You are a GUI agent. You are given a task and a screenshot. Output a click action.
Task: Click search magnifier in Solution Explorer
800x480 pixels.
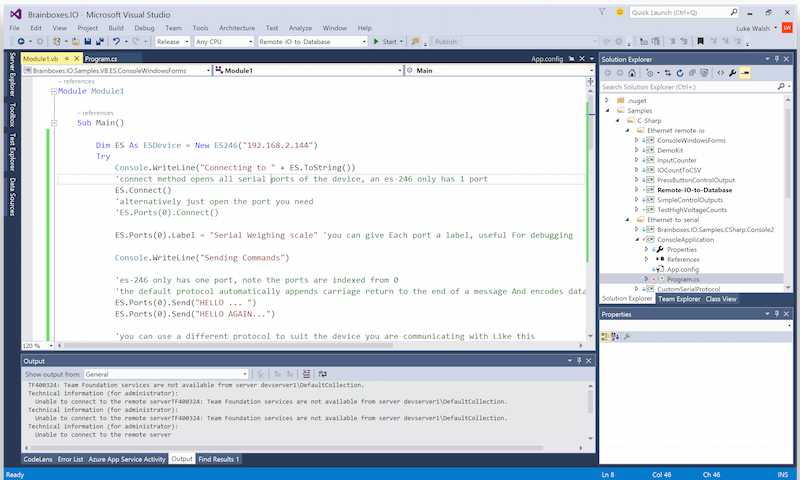point(781,87)
